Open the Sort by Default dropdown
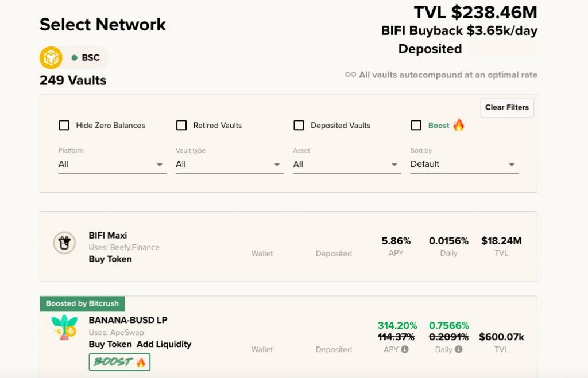The height and width of the screenshot is (378, 588). click(463, 164)
